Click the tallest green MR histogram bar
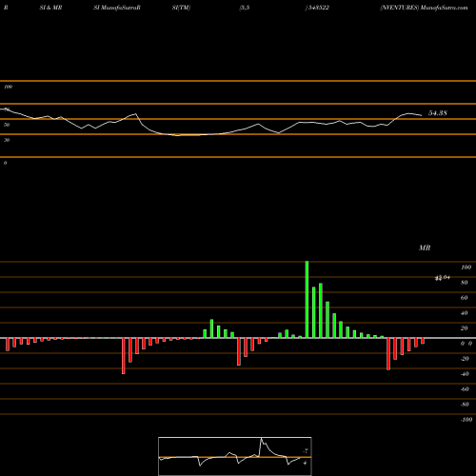476x476 pixels. click(307, 300)
